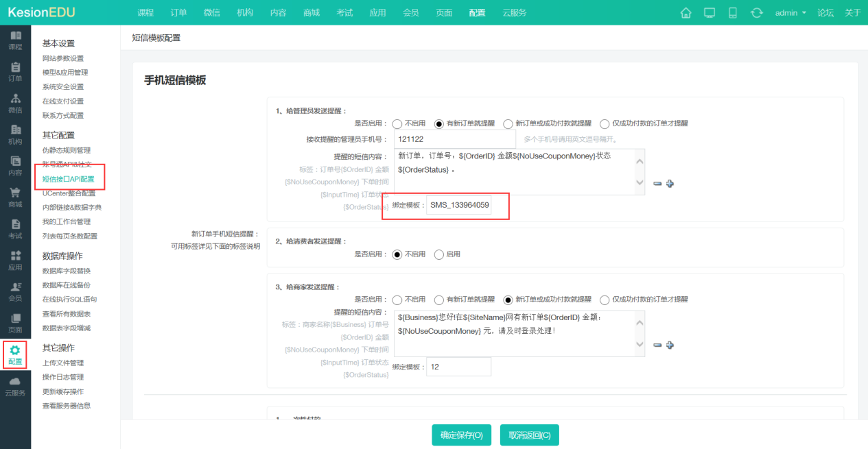Open the 课程 (Courses) sidebar icon

(15, 41)
